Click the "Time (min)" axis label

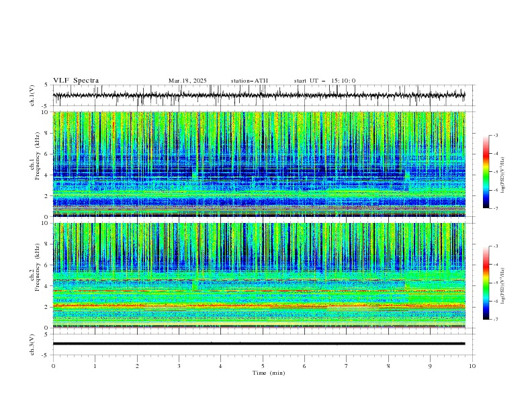click(x=269, y=373)
